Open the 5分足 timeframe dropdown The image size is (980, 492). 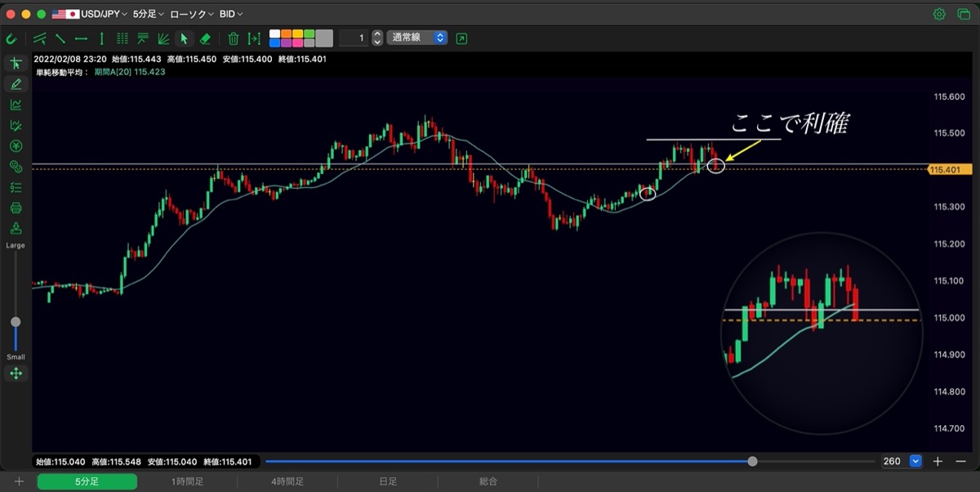[x=149, y=14]
